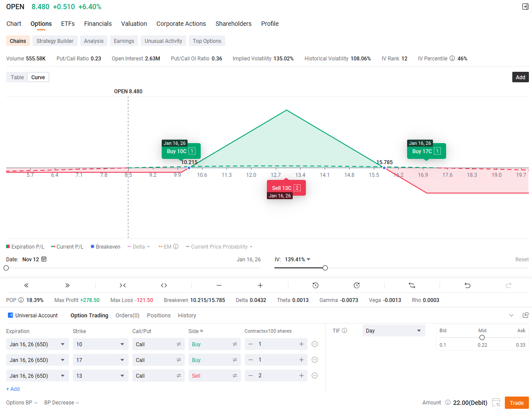Click the plus toolbar icon under the chart
532x411 pixels.
click(260, 285)
